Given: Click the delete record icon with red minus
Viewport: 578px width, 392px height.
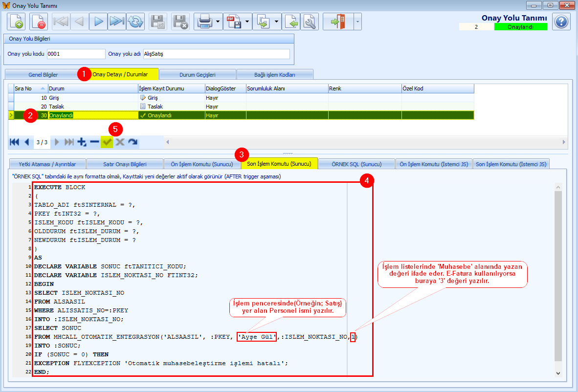Looking at the screenshot, I should pyautogui.click(x=38, y=22).
